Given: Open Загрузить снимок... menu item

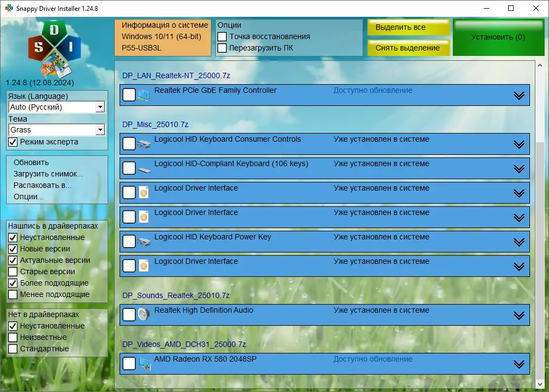Looking at the screenshot, I should point(48,174).
